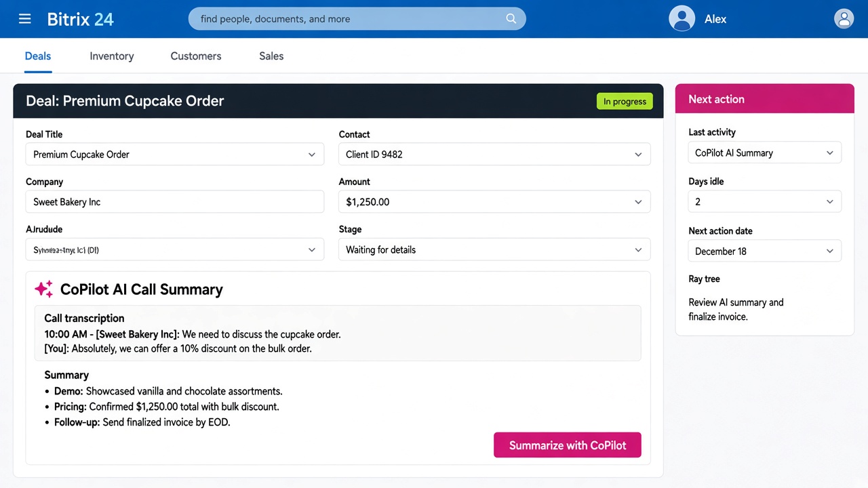Screen dimensions: 868x488
Task: Edit the Company field Sweet Bakery Inc
Action: [175, 202]
